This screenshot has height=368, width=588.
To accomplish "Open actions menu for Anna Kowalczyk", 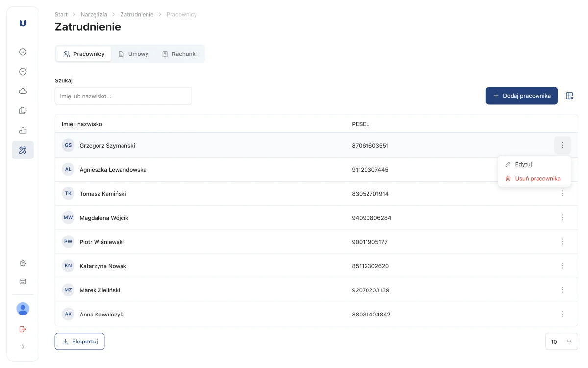I will pyautogui.click(x=563, y=314).
